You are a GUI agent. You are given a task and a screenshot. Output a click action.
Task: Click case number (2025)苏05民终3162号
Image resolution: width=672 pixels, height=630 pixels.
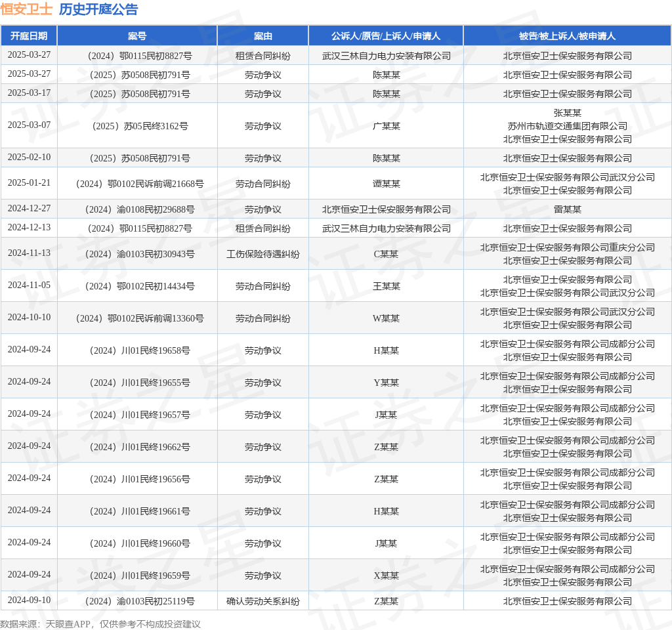tap(140, 126)
